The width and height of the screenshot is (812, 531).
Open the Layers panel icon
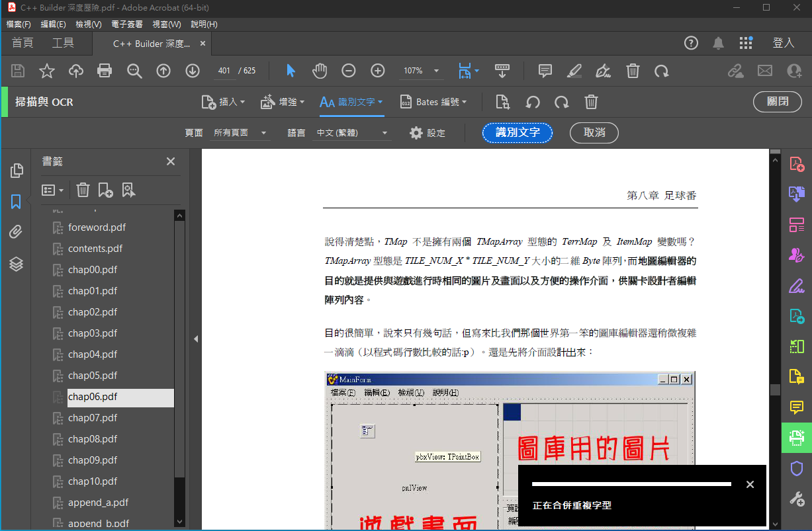17,264
